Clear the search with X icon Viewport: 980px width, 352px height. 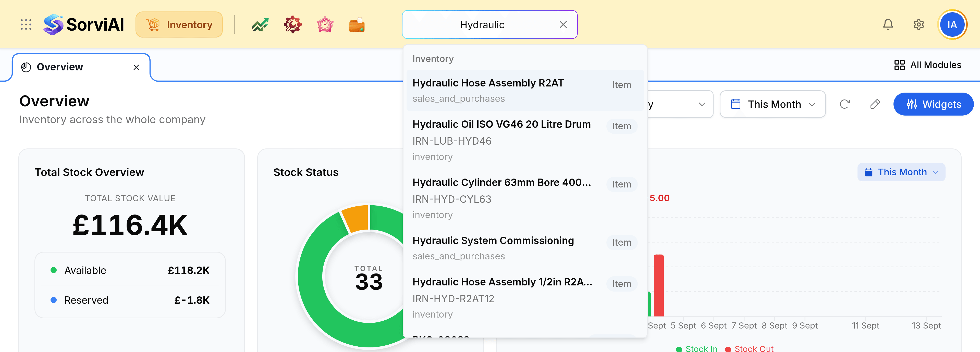563,25
